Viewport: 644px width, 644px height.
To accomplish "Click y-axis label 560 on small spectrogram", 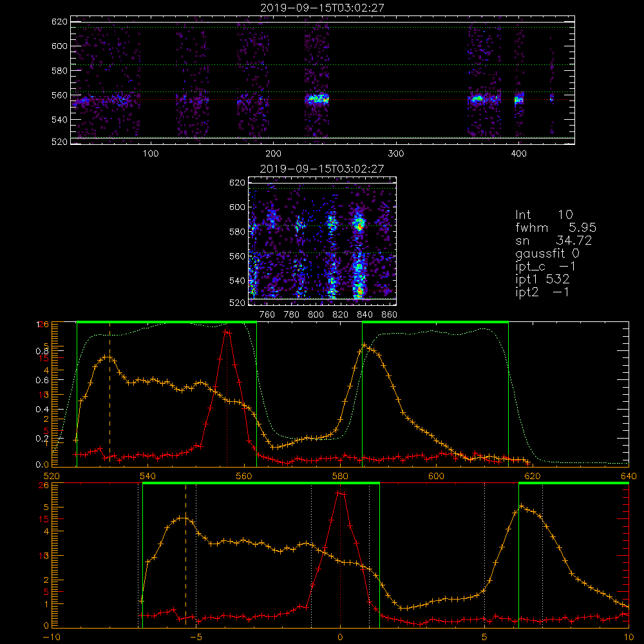I will tap(237, 256).
